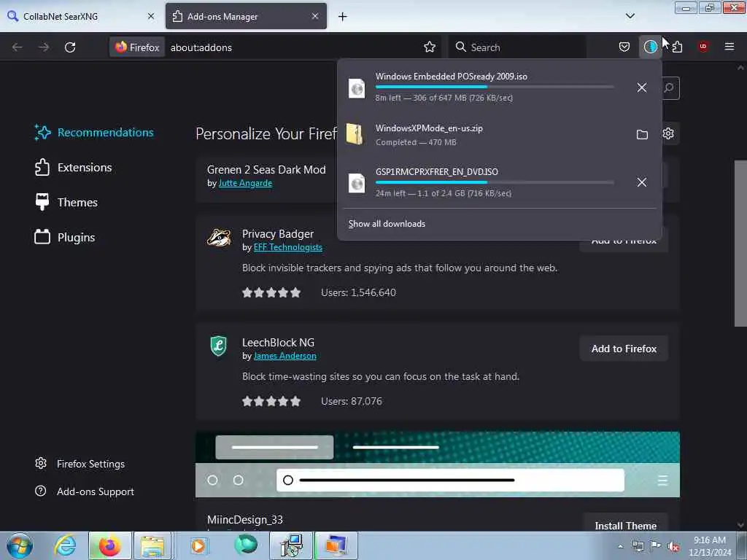747x560 pixels.
Task: Close the Add-ons Manager tab
Action: [315, 16]
